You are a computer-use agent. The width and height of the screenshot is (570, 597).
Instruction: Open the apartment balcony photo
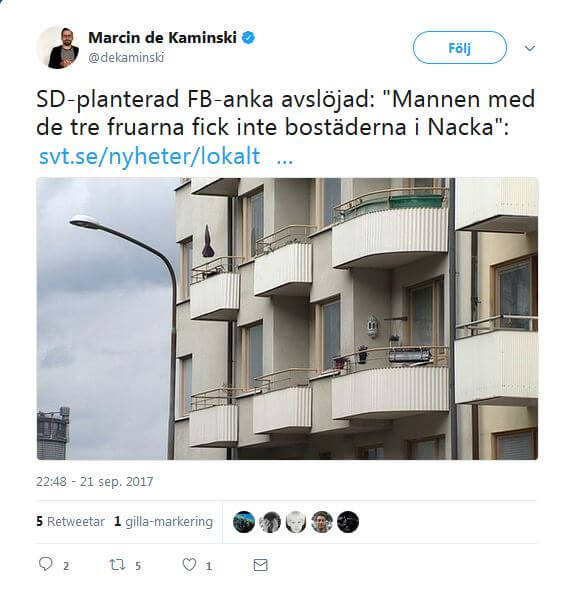tap(287, 318)
